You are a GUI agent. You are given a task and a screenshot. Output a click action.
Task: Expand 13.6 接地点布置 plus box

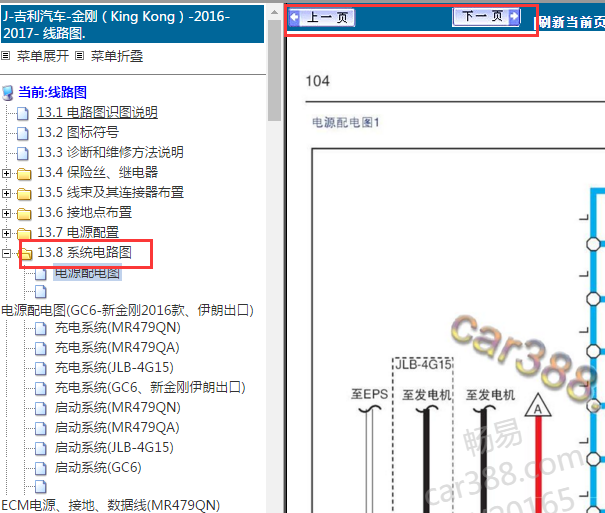click(6, 213)
